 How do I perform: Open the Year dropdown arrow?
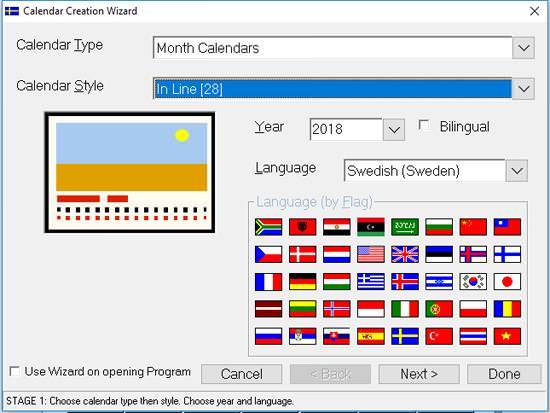coord(394,129)
